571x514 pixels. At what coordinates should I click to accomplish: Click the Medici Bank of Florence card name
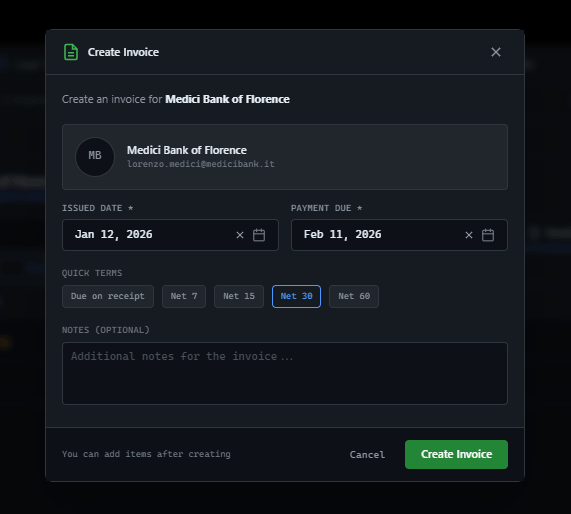coord(187,150)
